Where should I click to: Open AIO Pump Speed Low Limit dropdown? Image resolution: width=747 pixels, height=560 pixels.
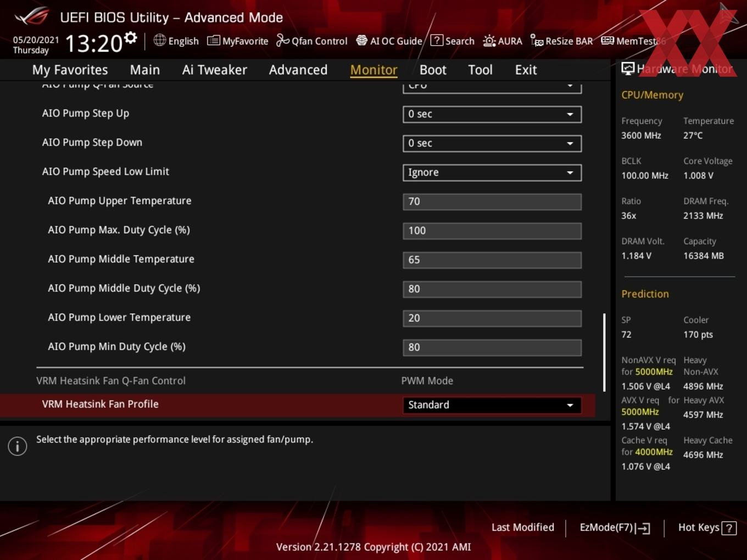click(492, 172)
